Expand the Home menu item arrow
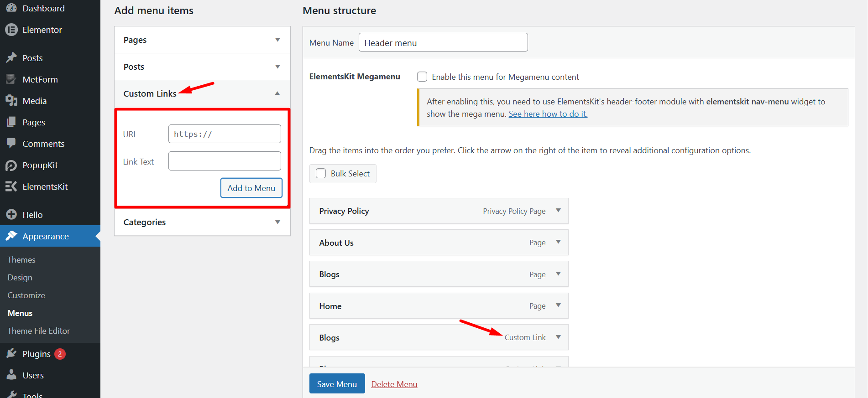This screenshot has height=398, width=868. [558, 305]
